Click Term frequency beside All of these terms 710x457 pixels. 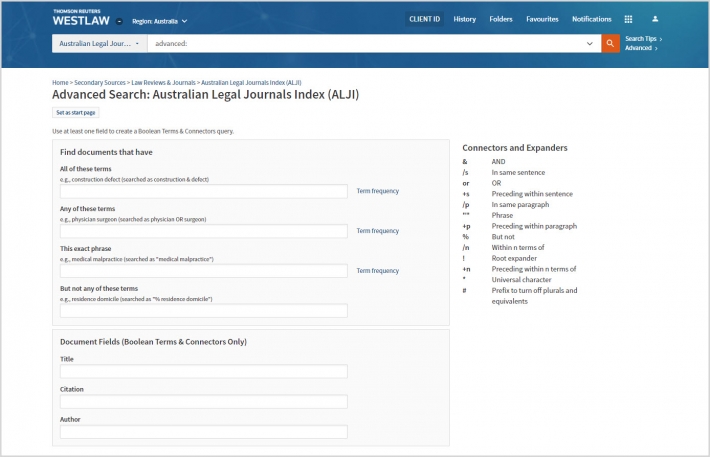click(378, 191)
